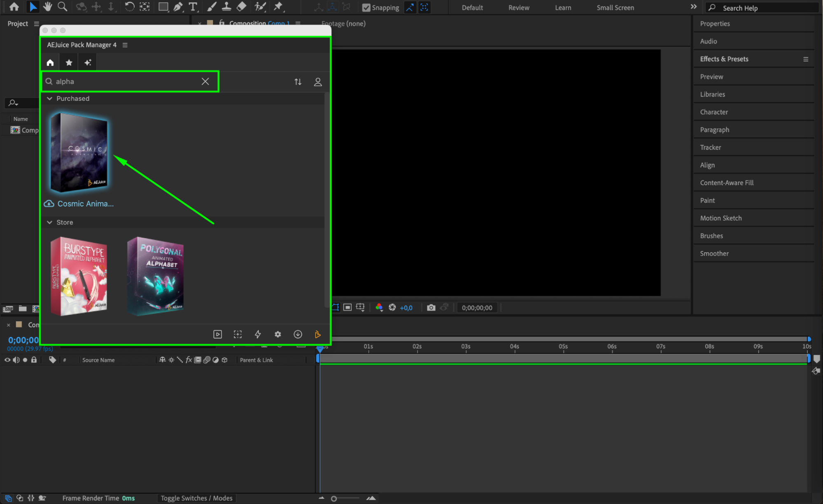Image resolution: width=823 pixels, height=504 pixels.
Task: Expand more workspaces chevron
Action: 693,7
